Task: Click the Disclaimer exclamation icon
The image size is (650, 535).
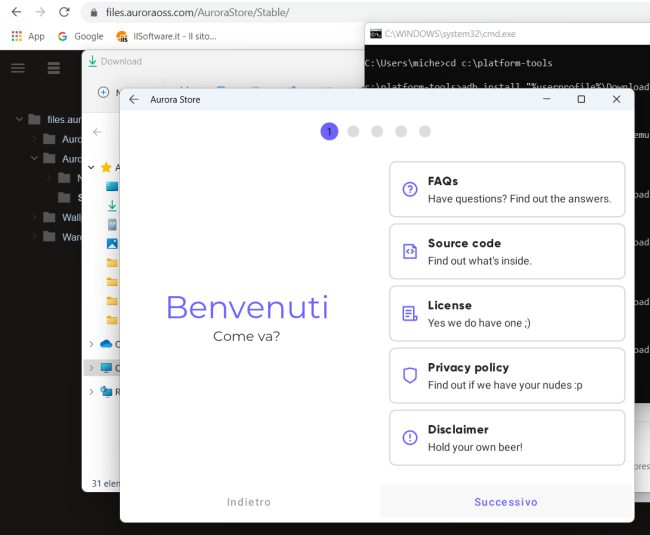Action: tap(410, 438)
